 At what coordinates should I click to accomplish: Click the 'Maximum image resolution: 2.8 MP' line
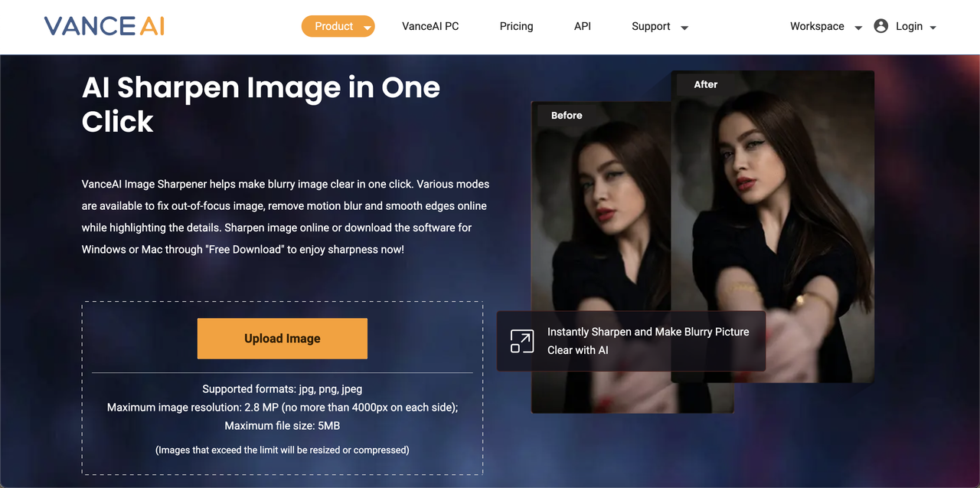(x=283, y=408)
